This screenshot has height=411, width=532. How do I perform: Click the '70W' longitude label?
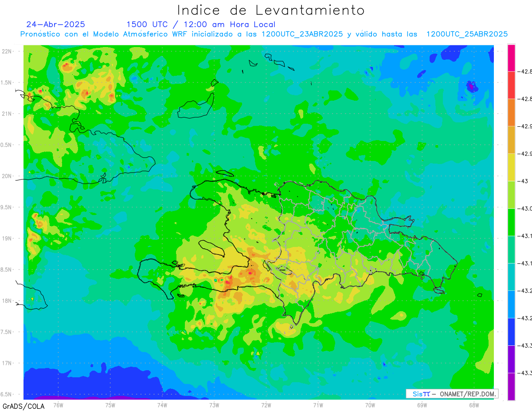point(370,405)
